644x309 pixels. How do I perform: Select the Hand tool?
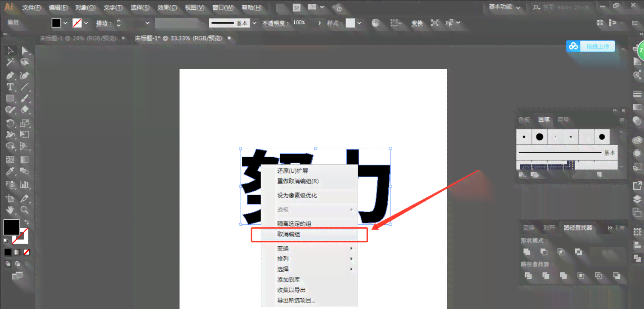tap(10, 210)
